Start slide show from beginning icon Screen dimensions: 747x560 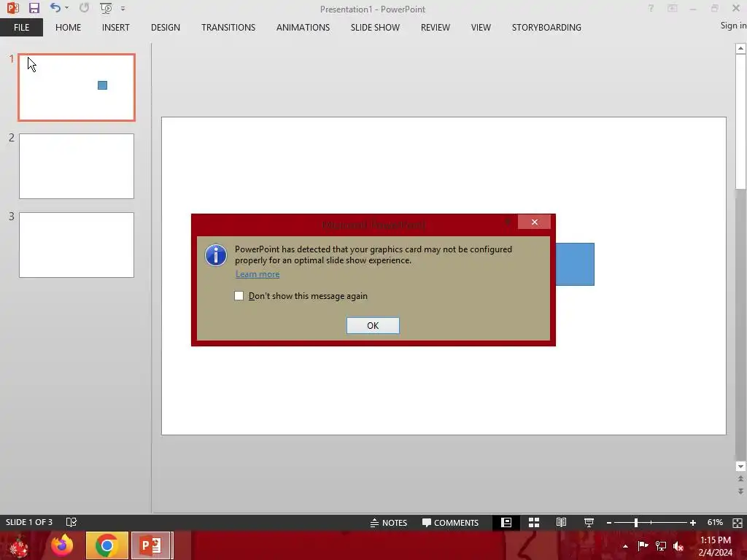pyautogui.click(x=106, y=8)
